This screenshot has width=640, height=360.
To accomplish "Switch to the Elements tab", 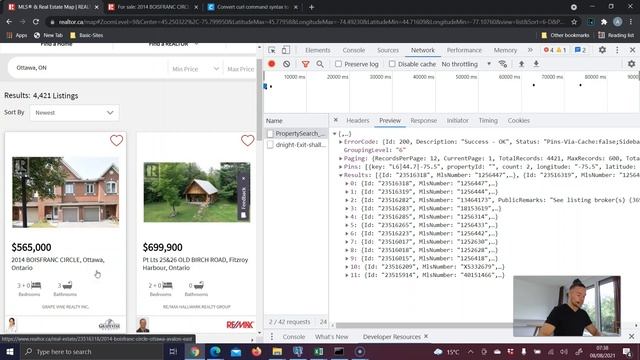I will click(x=318, y=50).
